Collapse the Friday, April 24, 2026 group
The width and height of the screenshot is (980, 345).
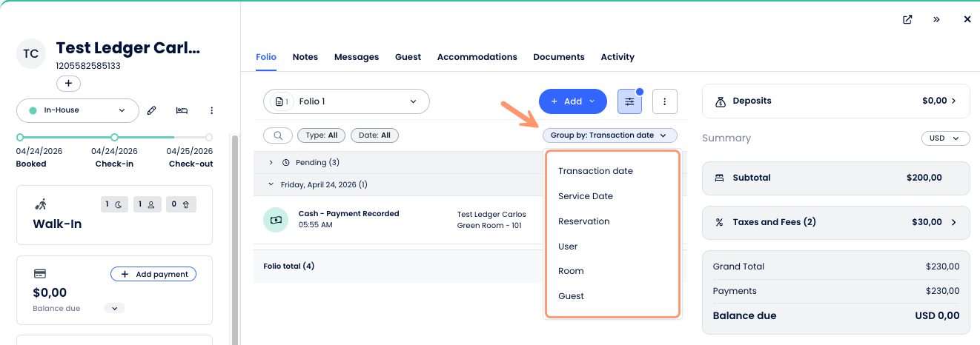coord(271,184)
